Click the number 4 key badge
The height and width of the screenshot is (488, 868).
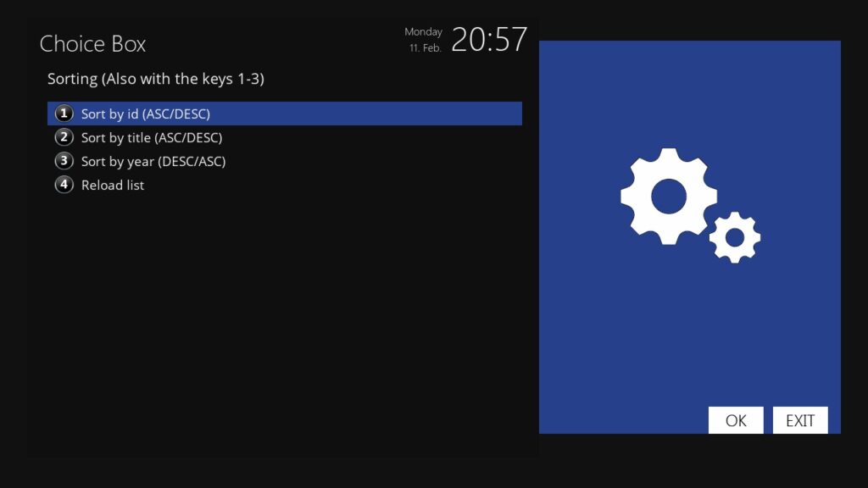pyautogui.click(x=64, y=185)
